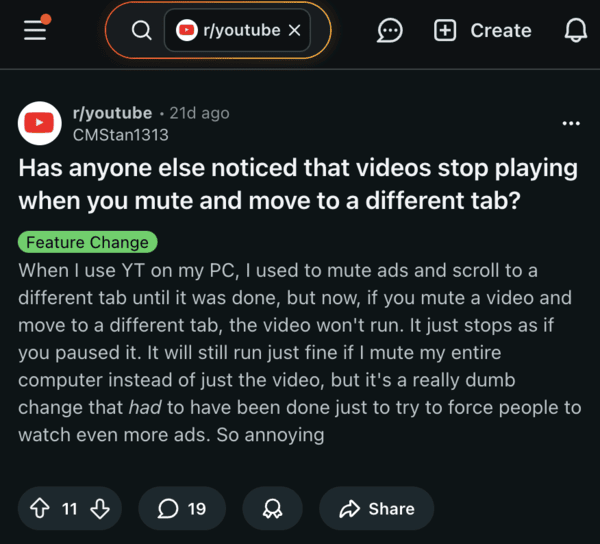
Task: Open the notifications bell
Action: click(x=575, y=31)
